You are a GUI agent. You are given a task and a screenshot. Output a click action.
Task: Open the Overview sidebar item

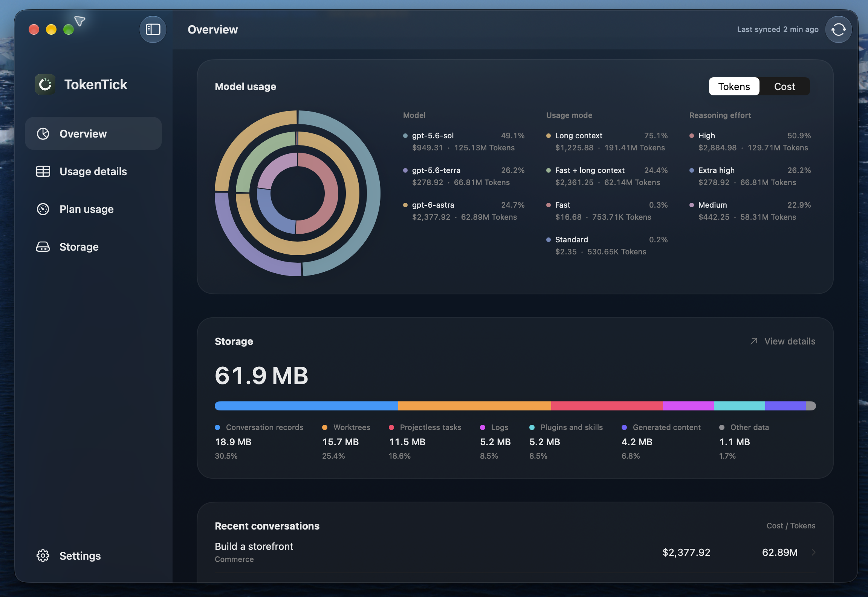(93, 134)
